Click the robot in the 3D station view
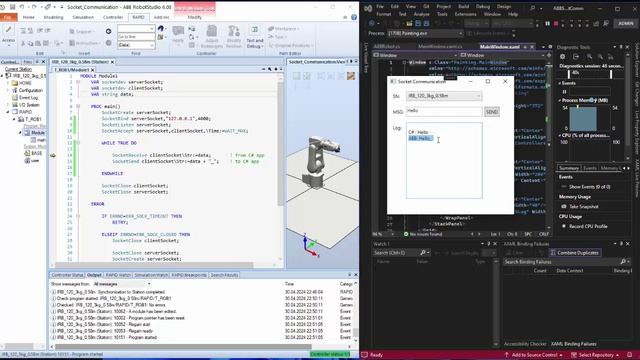Image resolution: width=640 pixels, height=360 pixels. tap(320, 161)
